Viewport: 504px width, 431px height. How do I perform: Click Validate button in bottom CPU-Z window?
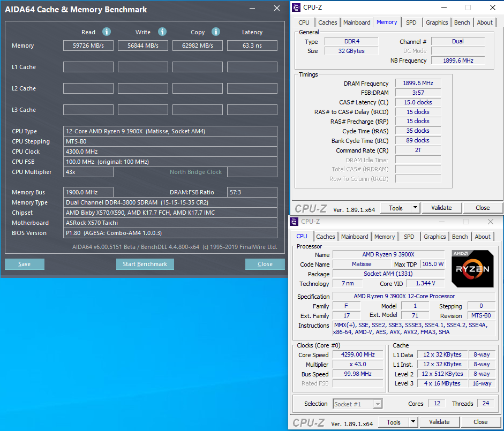coord(439,422)
